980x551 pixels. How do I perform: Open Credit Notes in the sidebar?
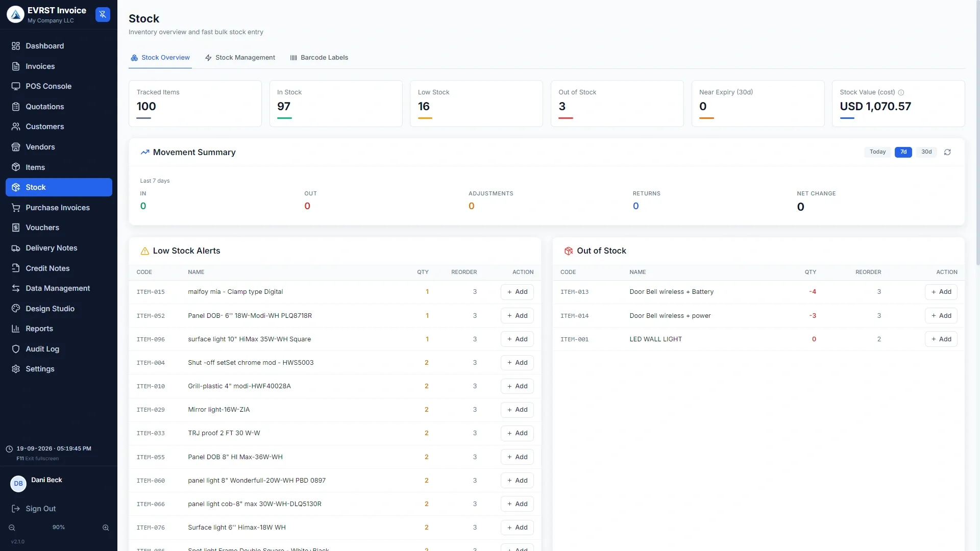[x=59, y=268]
